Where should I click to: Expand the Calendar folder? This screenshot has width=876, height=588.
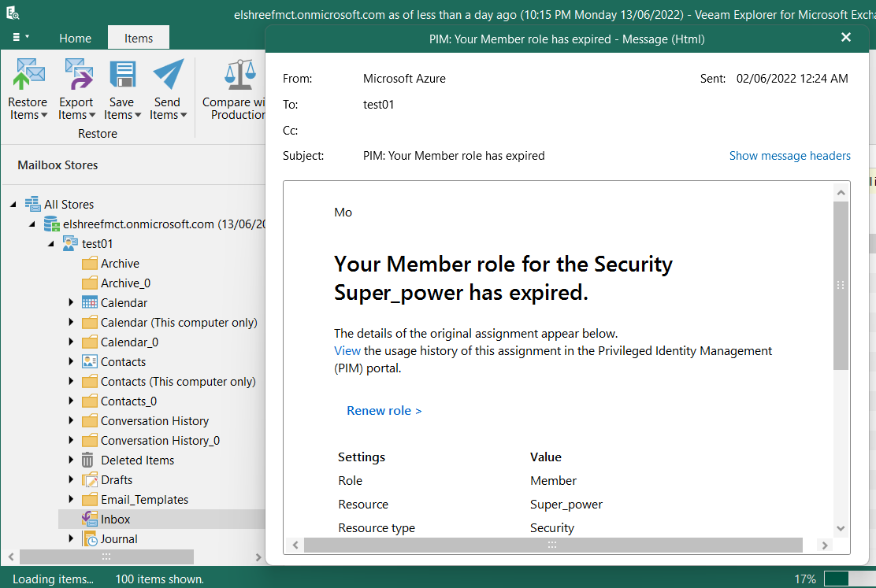71,302
